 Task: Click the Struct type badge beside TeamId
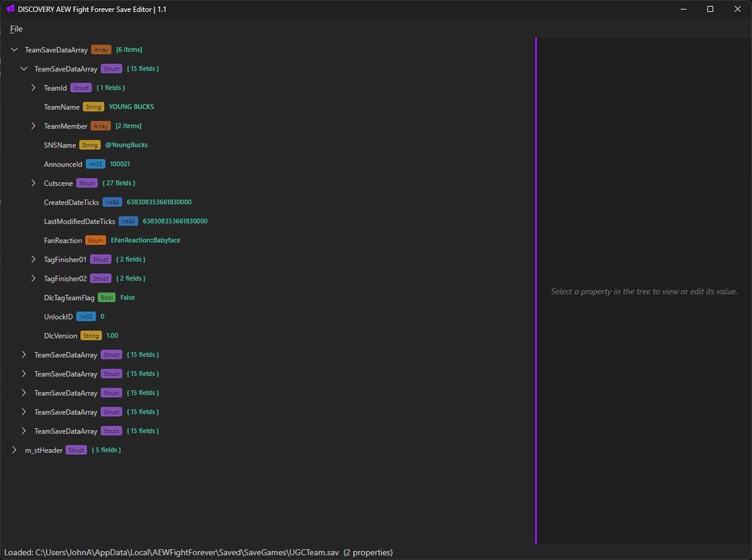tap(81, 88)
